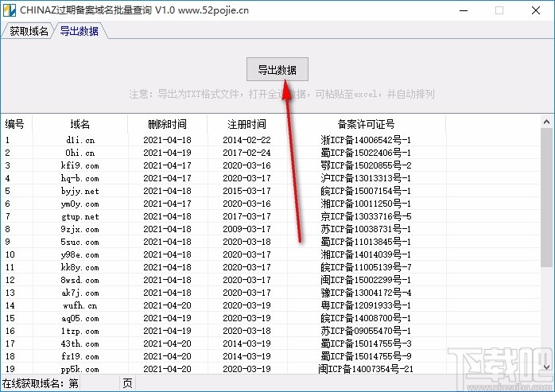Select domain pp5k.com
Viewport: 555px width, 392px height.
point(80,369)
